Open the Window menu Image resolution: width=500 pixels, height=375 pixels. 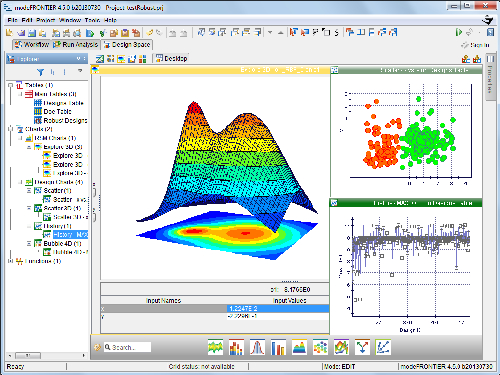tap(70, 20)
